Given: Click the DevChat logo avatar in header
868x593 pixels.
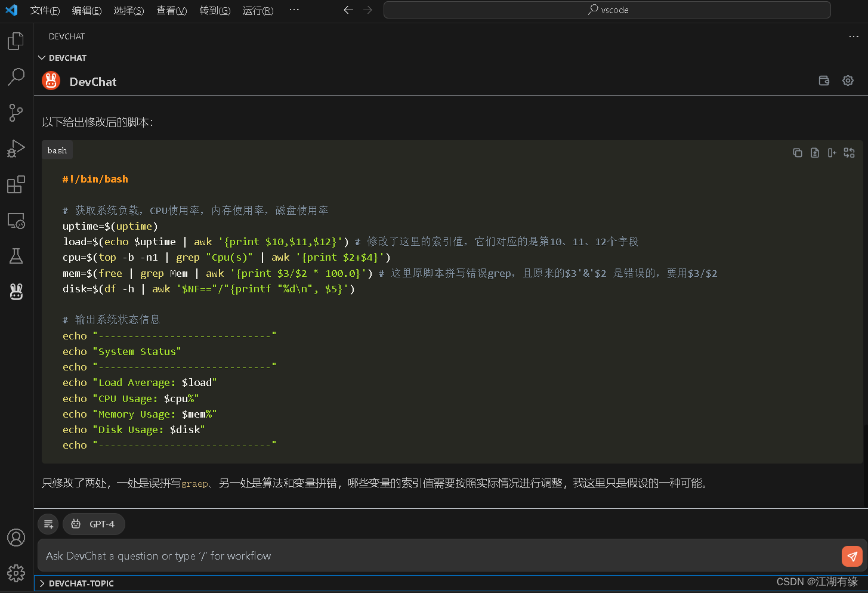Looking at the screenshot, I should click(51, 81).
